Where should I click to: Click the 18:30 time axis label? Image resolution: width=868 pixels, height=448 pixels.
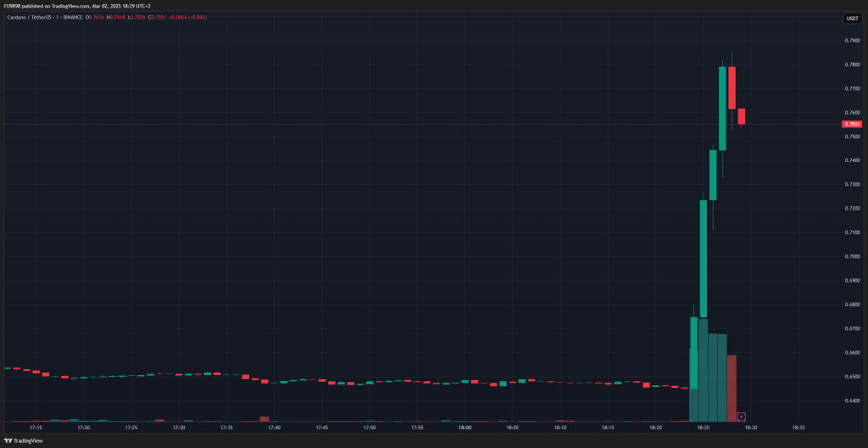click(x=750, y=428)
